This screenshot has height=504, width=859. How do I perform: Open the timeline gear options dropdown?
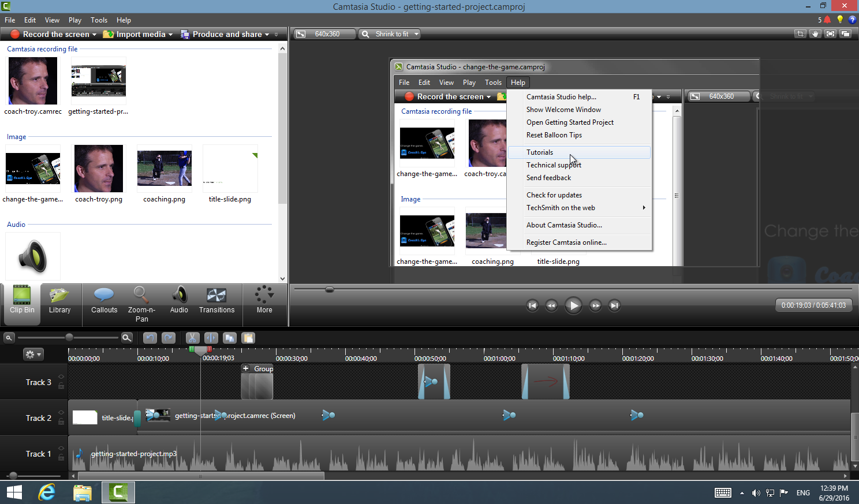coord(33,354)
